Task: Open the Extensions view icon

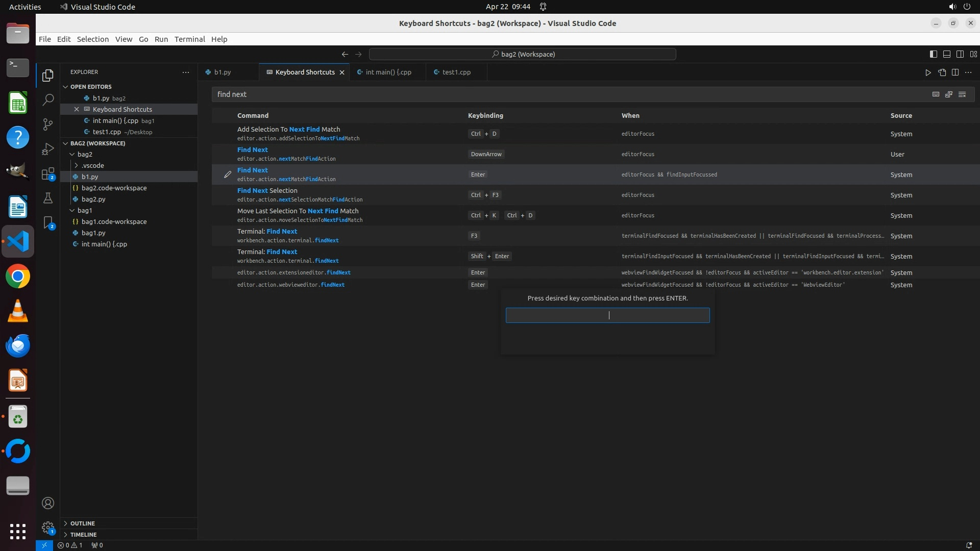Action: point(48,174)
